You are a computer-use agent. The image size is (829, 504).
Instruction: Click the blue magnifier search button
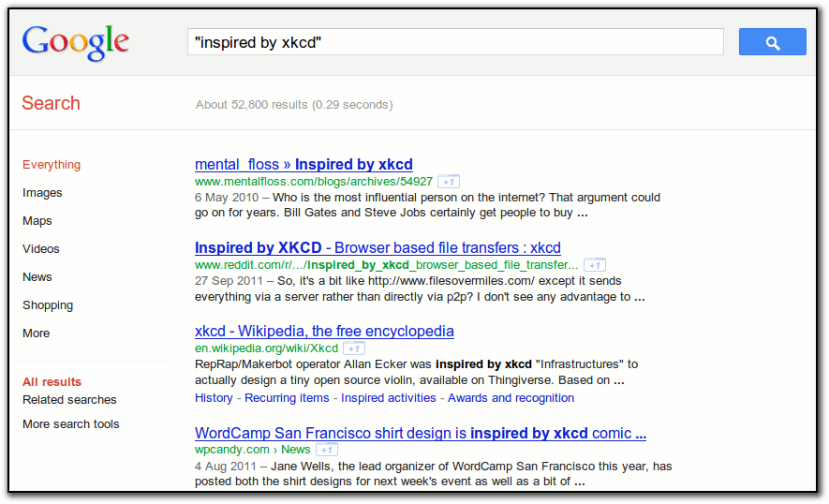772,42
